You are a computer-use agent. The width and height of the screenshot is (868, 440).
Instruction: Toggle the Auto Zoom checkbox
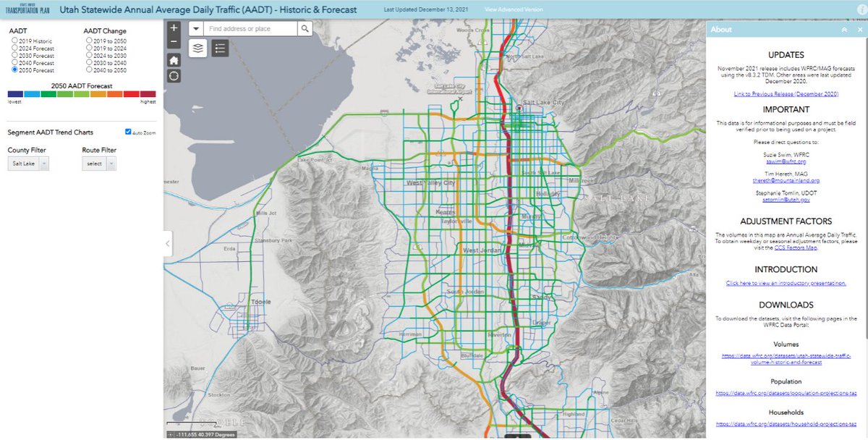click(128, 132)
